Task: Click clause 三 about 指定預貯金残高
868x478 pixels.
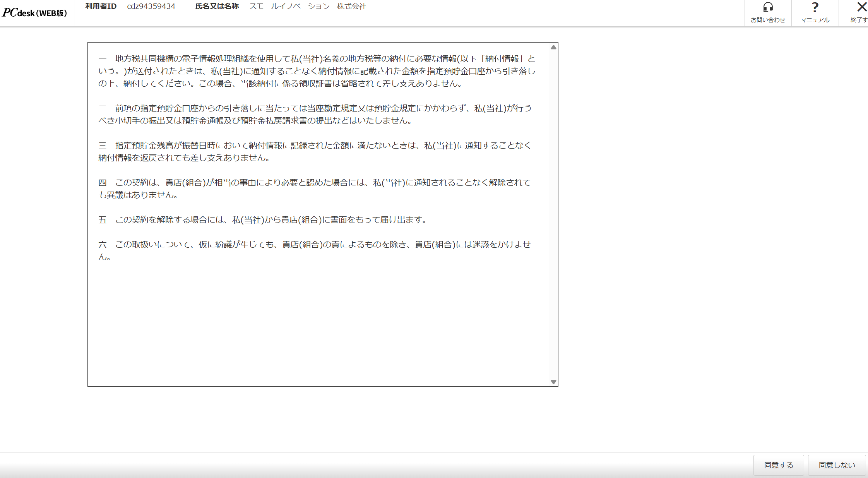Action: click(314, 151)
